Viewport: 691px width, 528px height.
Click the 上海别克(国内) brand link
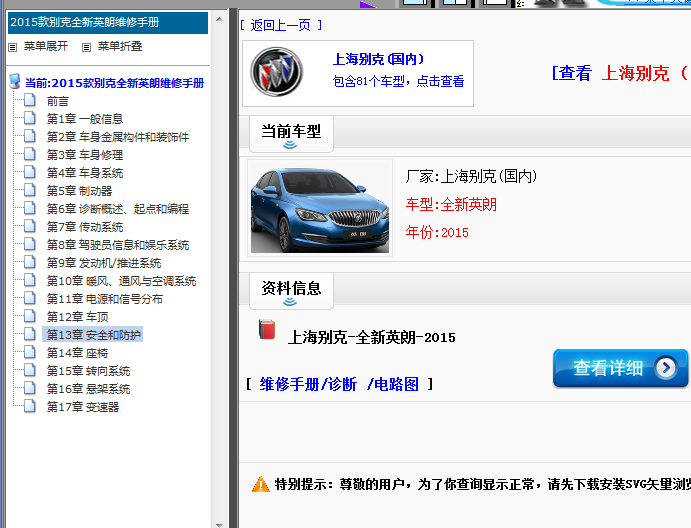[379, 59]
